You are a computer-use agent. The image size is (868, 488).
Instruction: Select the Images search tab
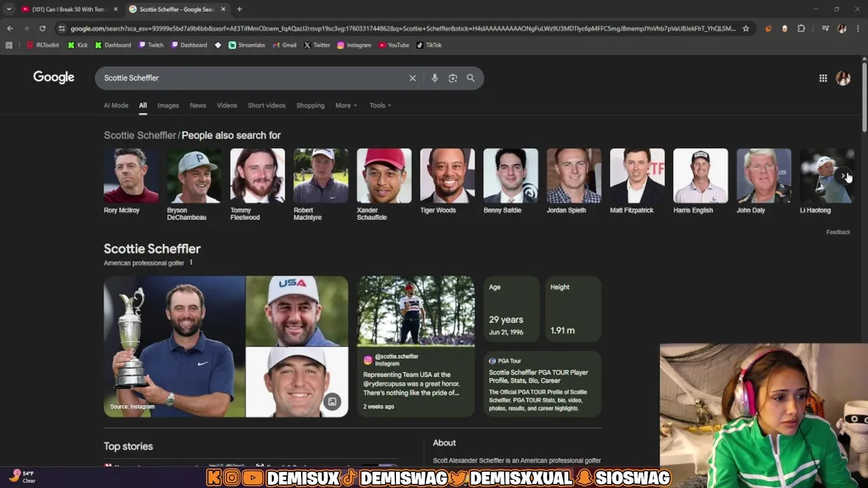[168, 105]
